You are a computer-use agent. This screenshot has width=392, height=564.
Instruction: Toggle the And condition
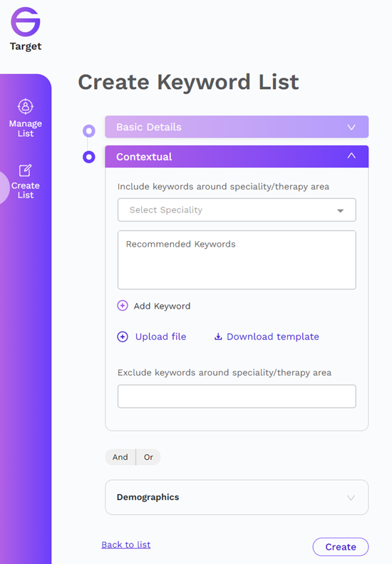tap(120, 457)
